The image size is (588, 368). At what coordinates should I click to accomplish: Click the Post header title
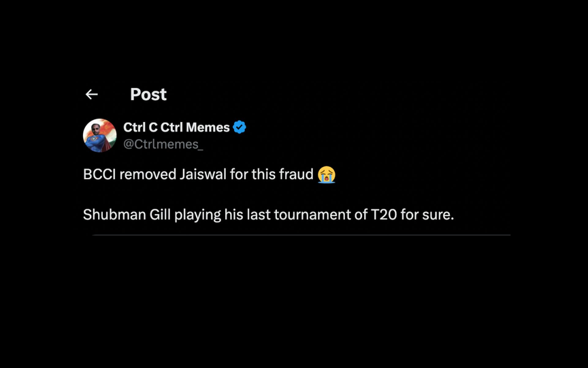coord(148,94)
